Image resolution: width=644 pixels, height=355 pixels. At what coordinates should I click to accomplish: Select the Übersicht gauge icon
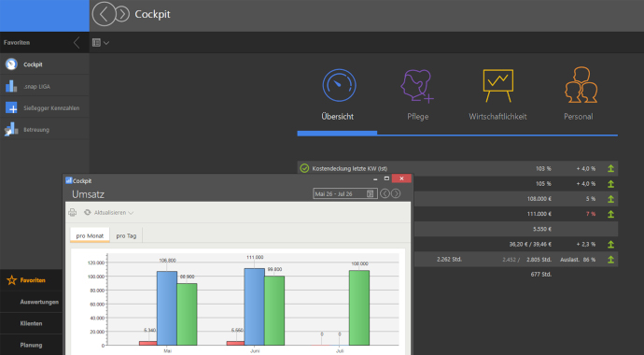point(339,85)
